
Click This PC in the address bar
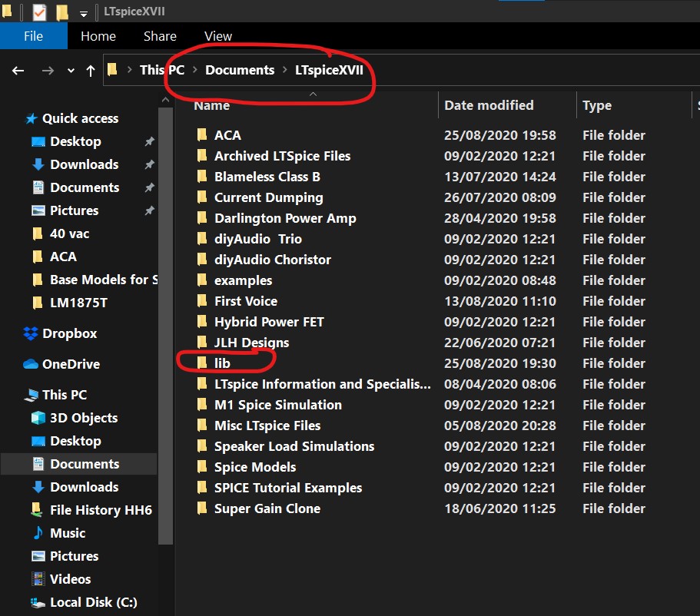(162, 70)
